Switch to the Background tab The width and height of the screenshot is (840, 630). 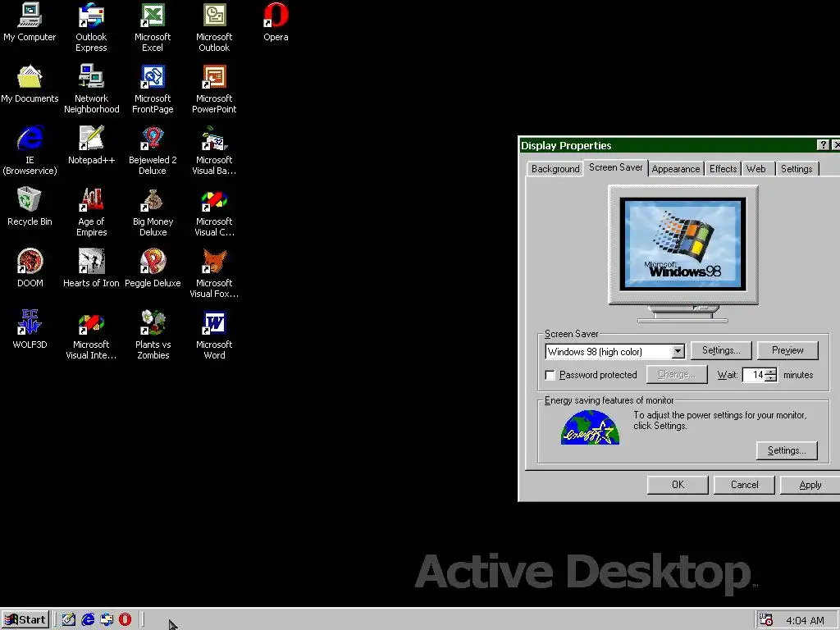(555, 169)
